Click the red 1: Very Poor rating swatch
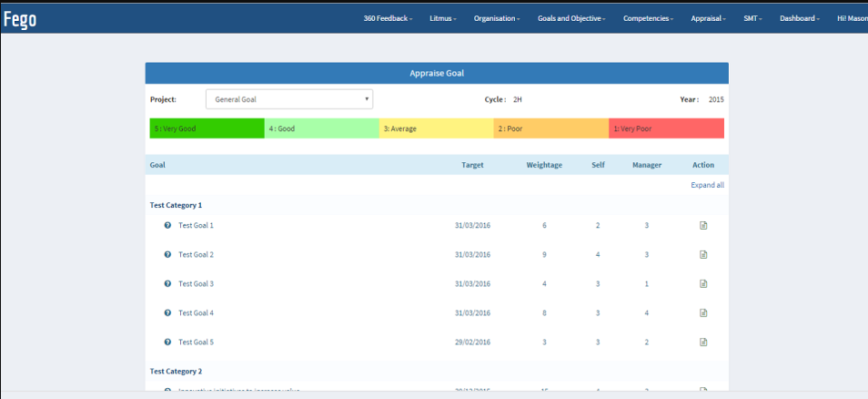The image size is (868, 399). [666, 128]
